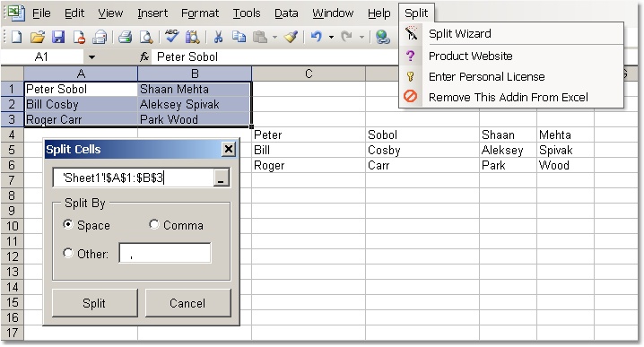Screen dimensions: 644x347
Task: Click the Split button in the dialog
Action: point(94,303)
